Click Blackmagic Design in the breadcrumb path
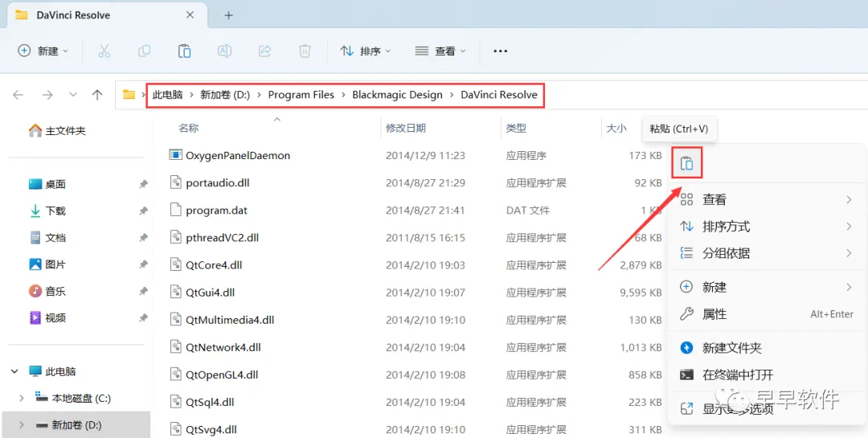 coord(398,95)
